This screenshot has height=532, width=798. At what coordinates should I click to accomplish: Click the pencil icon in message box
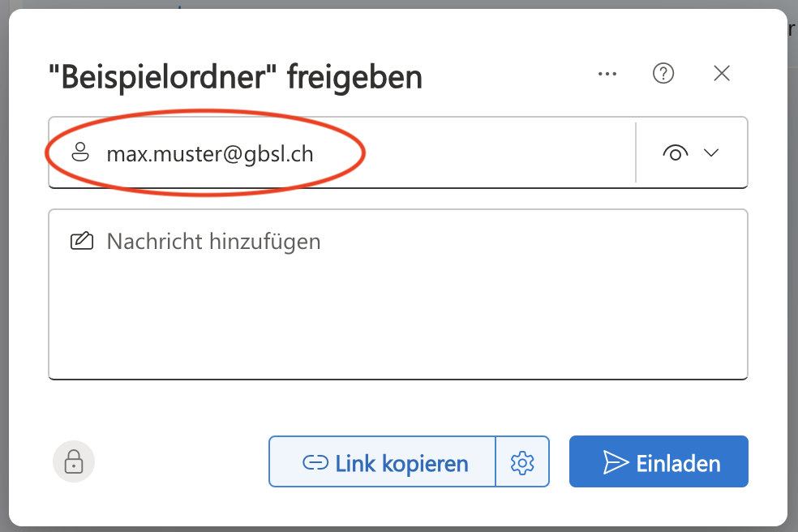coord(81,241)
